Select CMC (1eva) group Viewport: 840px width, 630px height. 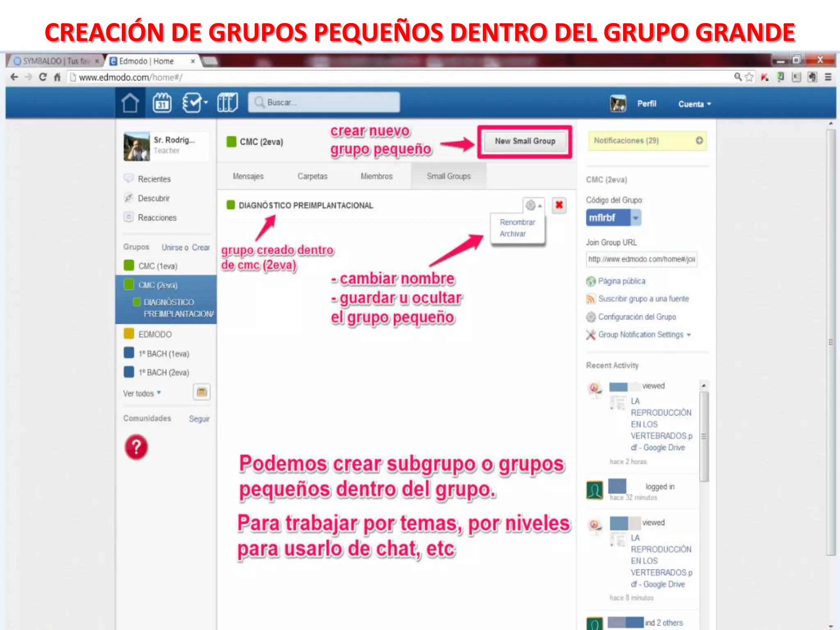tap(158, 266)
